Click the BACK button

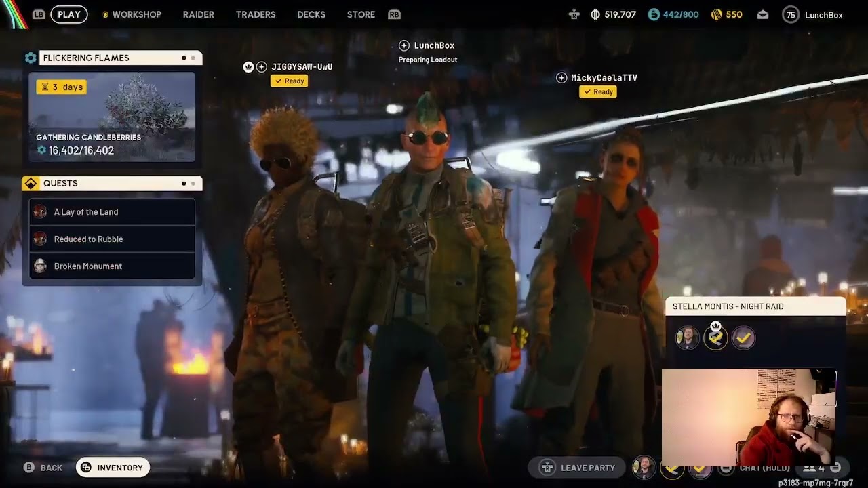click(43, 468)
